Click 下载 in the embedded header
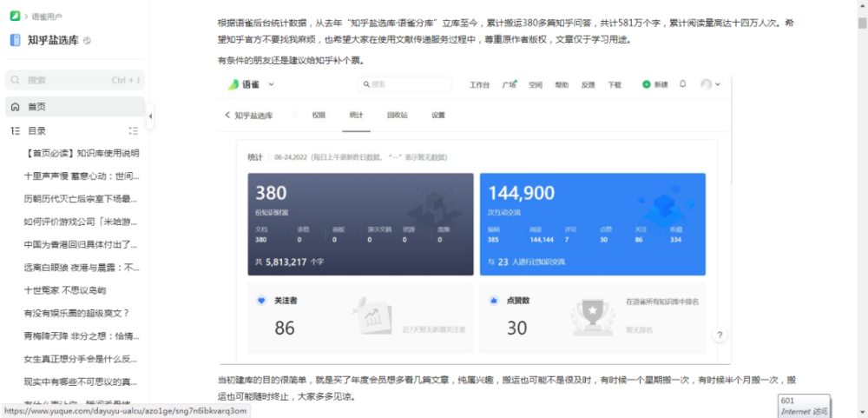 pos(615,85)
